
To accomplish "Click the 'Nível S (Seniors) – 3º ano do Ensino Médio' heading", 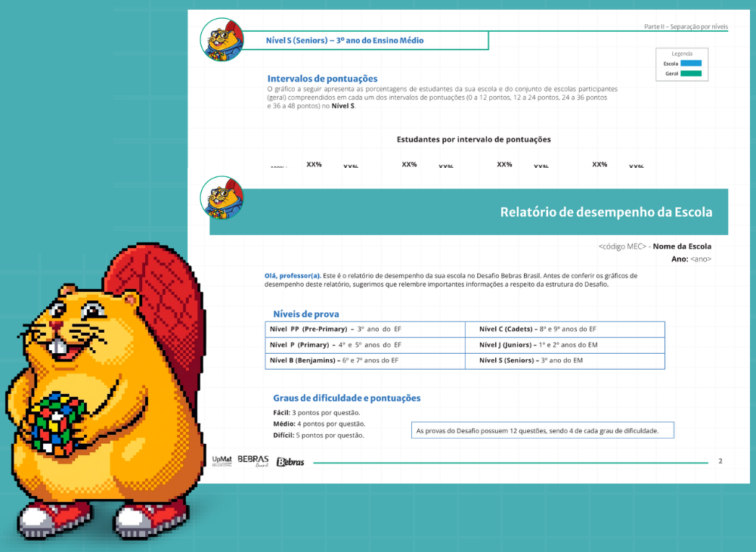I will point(345,41).
